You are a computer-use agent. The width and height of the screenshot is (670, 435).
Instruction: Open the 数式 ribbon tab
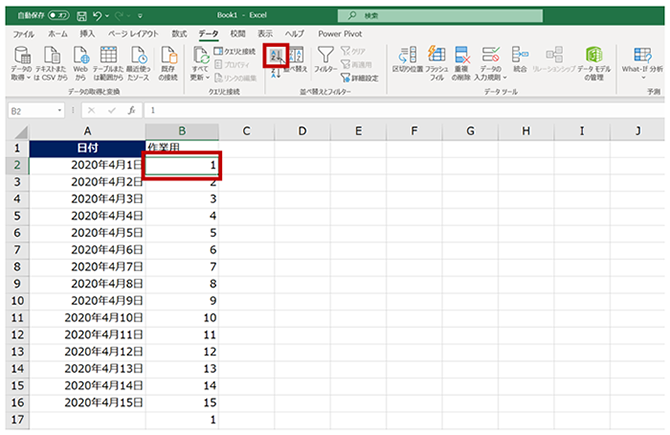(x=179, y=33)
